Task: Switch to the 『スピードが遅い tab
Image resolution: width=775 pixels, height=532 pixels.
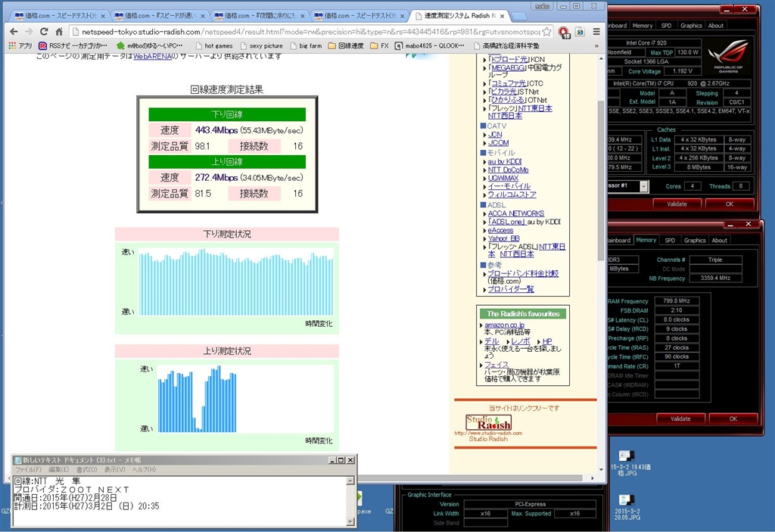Action: pos(159,16)
